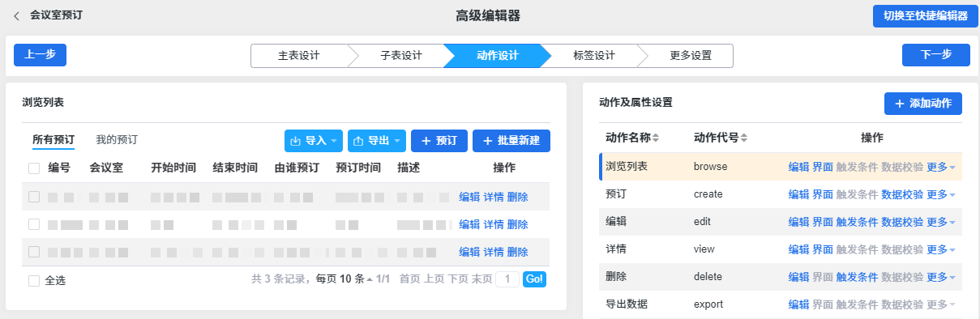The height and width of the screenshot is (319, 980).
Task: Open the 导出 dropdown button
Action: (x=377, y=140)
